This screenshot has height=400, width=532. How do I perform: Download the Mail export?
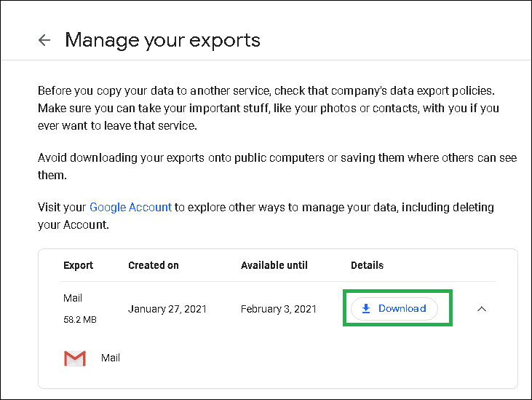[x=394, y=309]
